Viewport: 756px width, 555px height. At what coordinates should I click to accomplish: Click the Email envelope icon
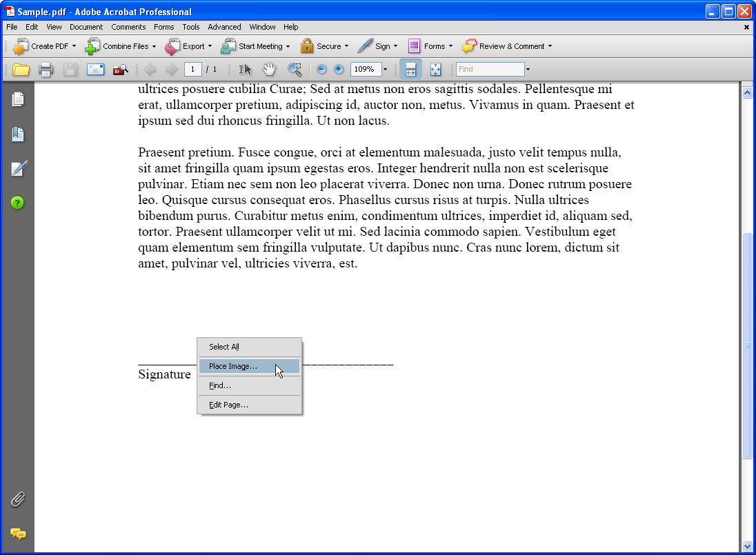click(95, 70)
